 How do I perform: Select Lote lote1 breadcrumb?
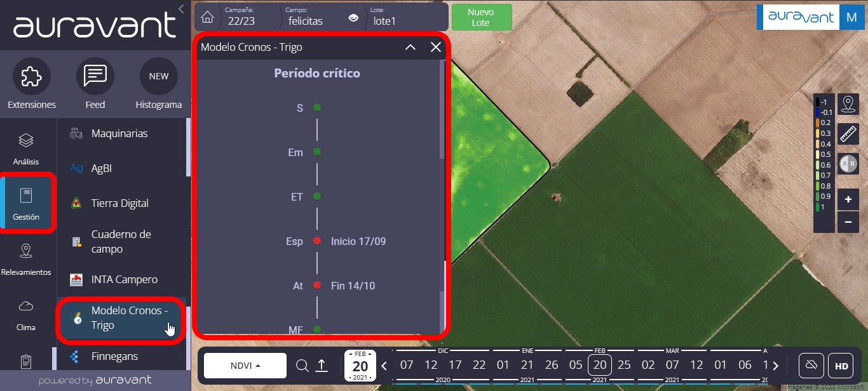tap(384, 17)
